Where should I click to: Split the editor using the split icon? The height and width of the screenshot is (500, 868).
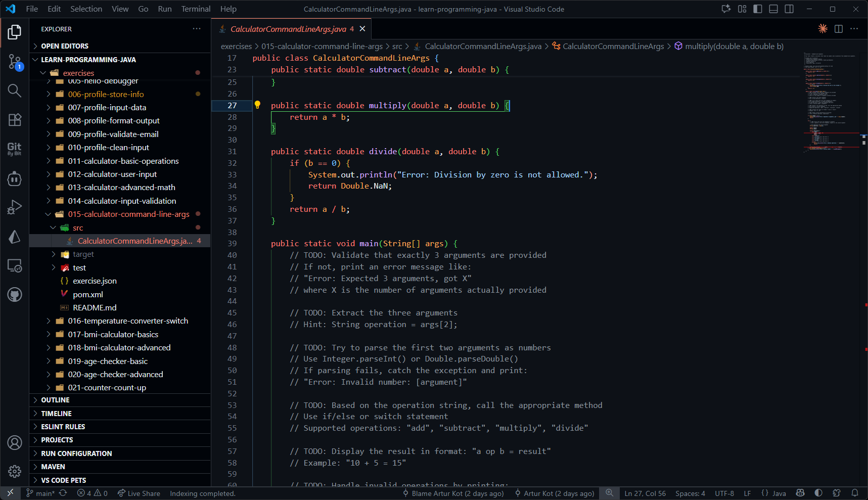(x=839, y=29)
